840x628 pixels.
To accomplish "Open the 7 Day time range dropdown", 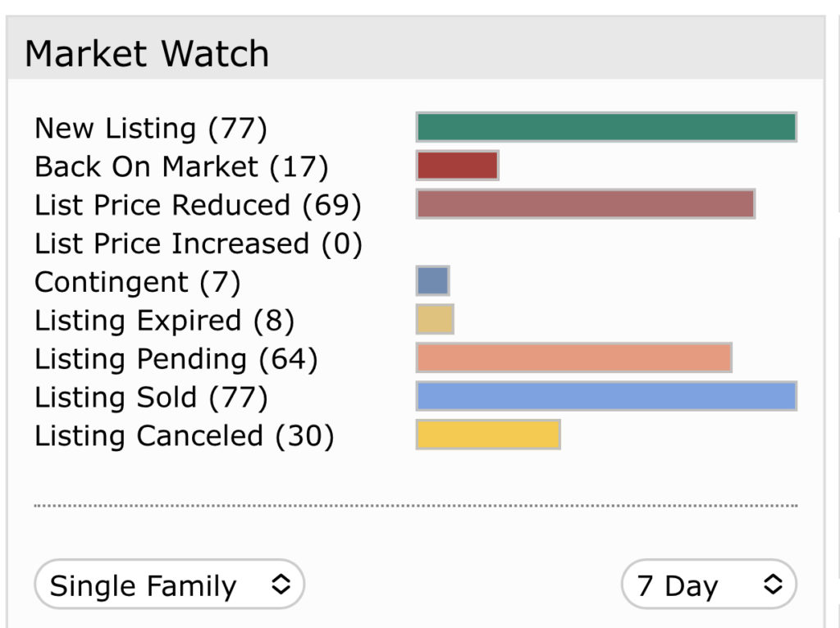I will 709,584.
